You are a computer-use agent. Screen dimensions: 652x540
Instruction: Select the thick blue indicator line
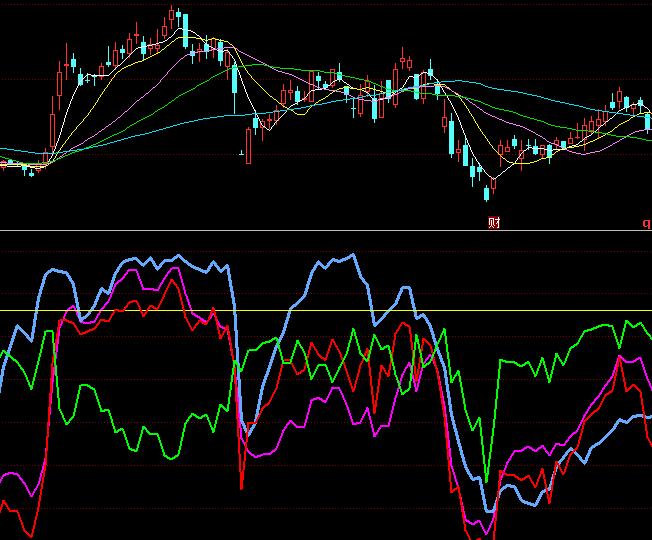click(330, 263)
